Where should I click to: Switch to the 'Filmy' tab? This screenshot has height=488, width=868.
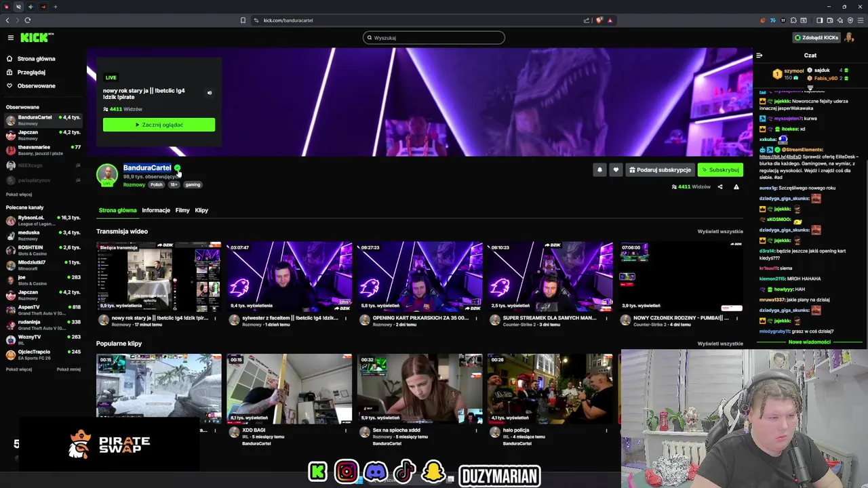coord(182,210)
